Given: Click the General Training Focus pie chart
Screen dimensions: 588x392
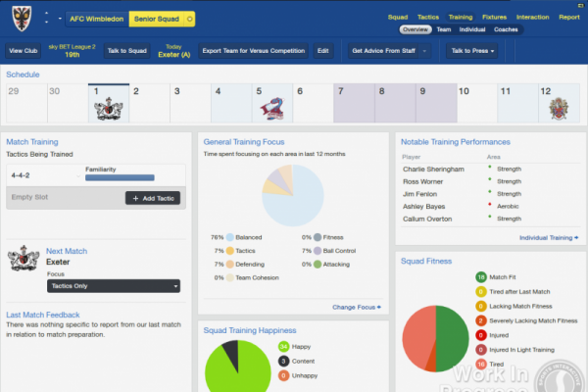Looking at the screenshot, I should point(292,195).
